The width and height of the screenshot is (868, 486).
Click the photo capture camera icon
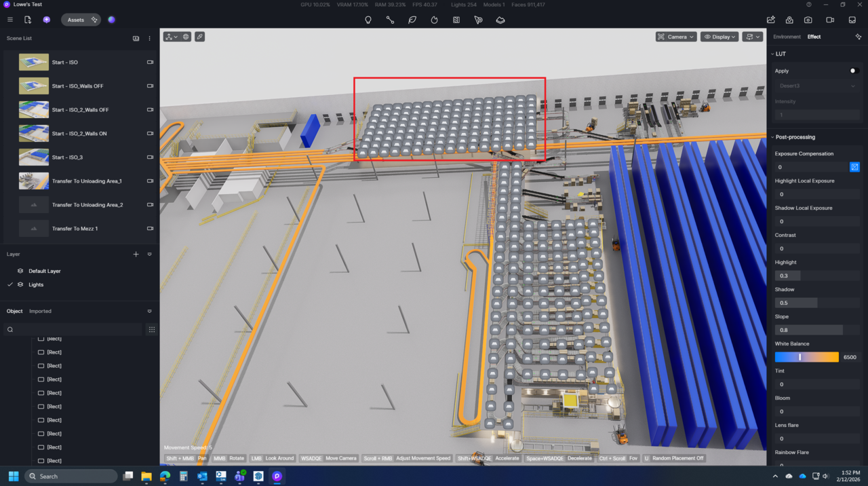pyautogui.click(x=808, y=20)
